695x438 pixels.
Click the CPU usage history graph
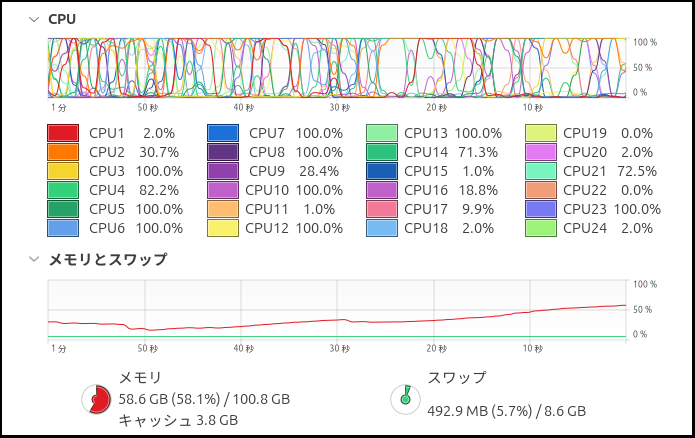tap(336, 68)
